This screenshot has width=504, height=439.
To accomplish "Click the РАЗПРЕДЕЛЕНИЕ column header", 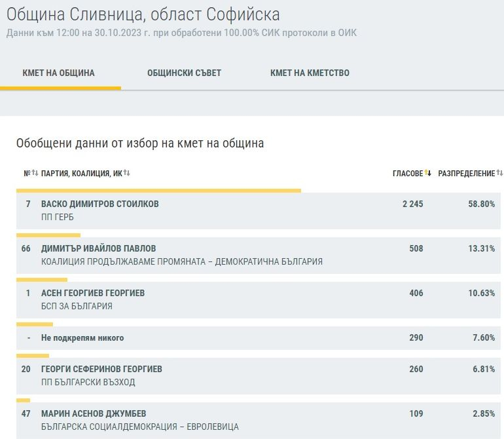I will [x=467, y=174].
